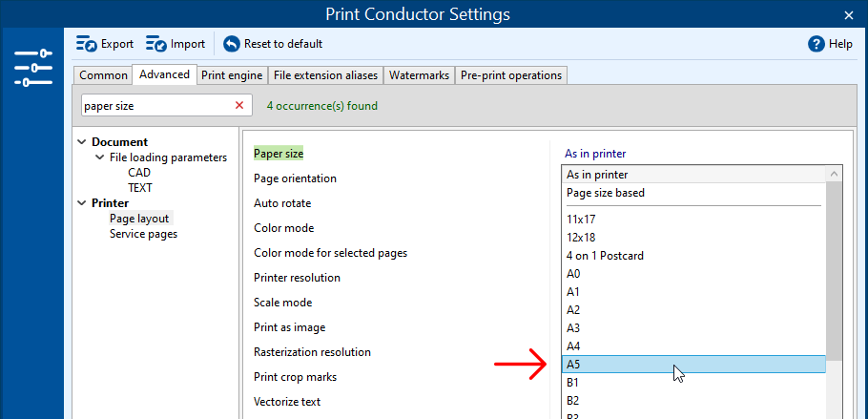Image resolution: width=868 pixels, height=419 pixels.
Task: Select B1 paper size
Action: coord(693,383)
